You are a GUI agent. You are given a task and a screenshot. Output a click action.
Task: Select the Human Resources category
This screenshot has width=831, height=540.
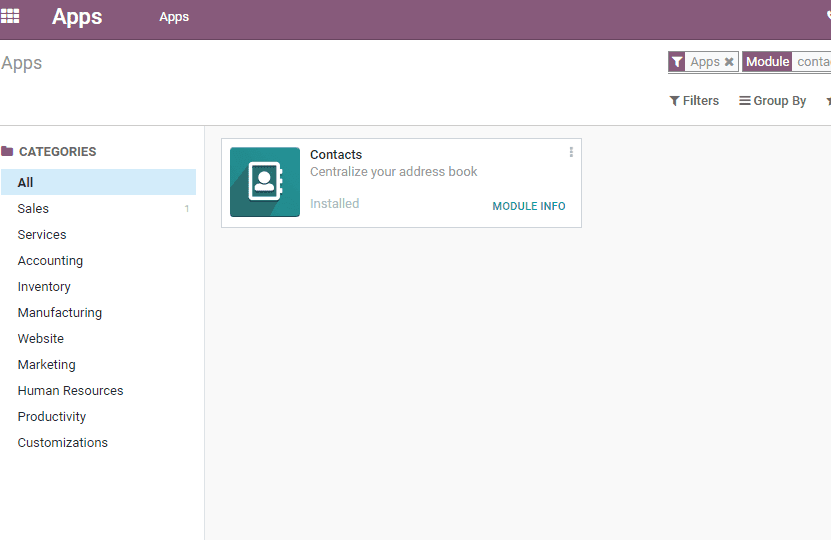pos(99,390)
